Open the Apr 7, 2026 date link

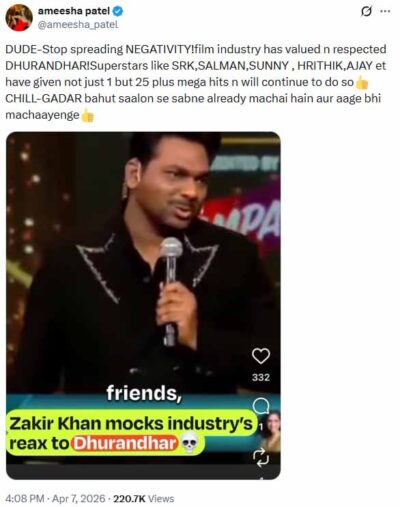tap(79, 499)
